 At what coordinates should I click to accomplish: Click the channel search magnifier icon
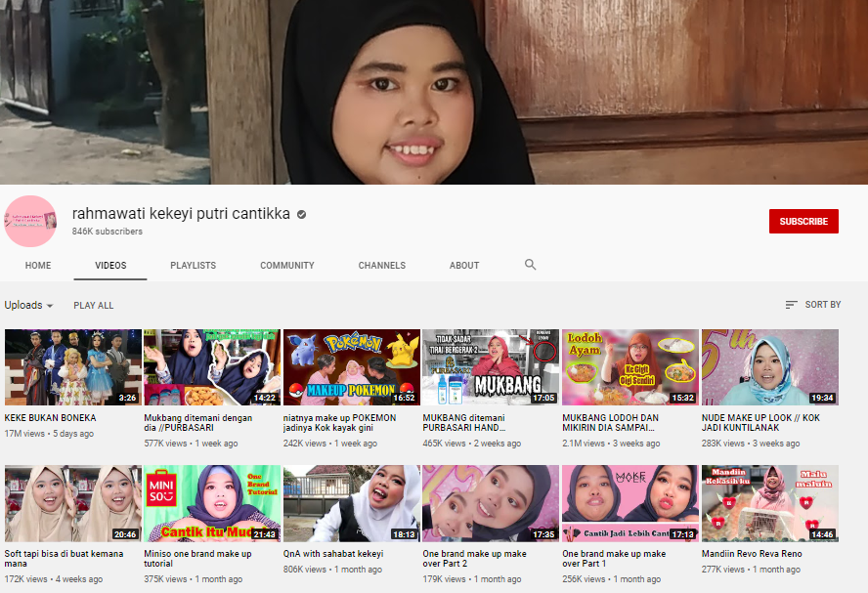pyautogui.click(x=531, y=265)
